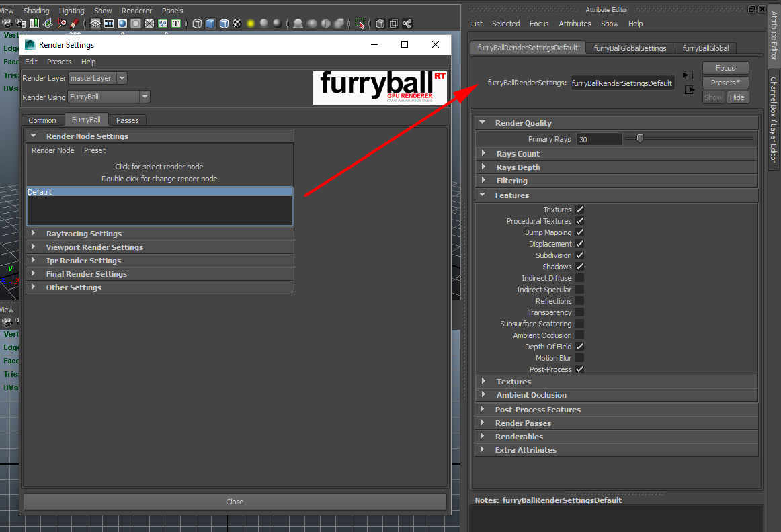Toggle the safe action icon
Screen dimensions: 781x532
click(163, 24)
